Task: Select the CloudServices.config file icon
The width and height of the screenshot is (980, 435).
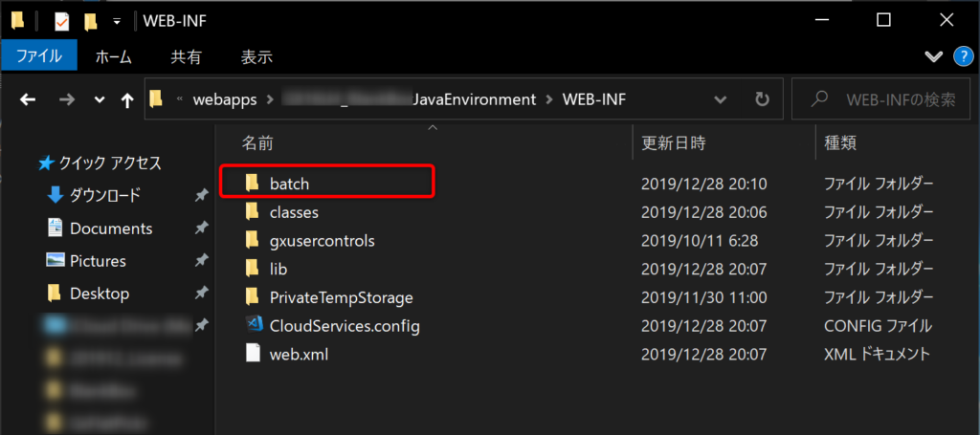Action: pos(253,325)
